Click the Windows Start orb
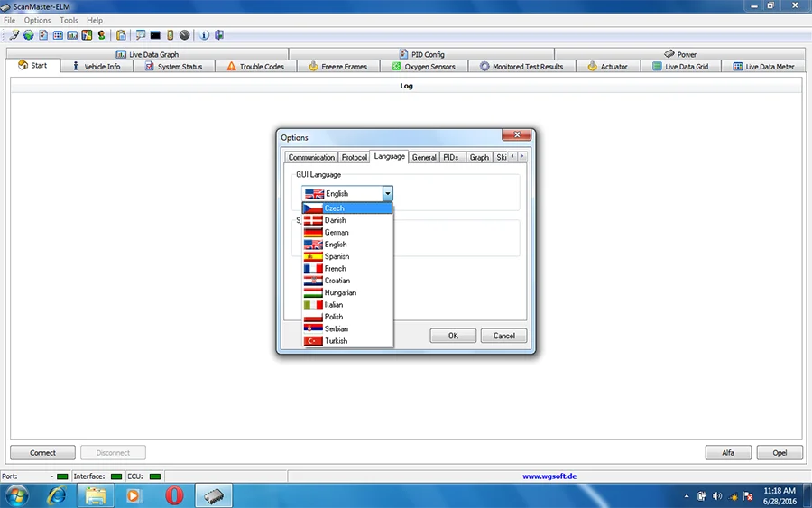The height and width of the screenshot is (508, 812). point(17,495)
